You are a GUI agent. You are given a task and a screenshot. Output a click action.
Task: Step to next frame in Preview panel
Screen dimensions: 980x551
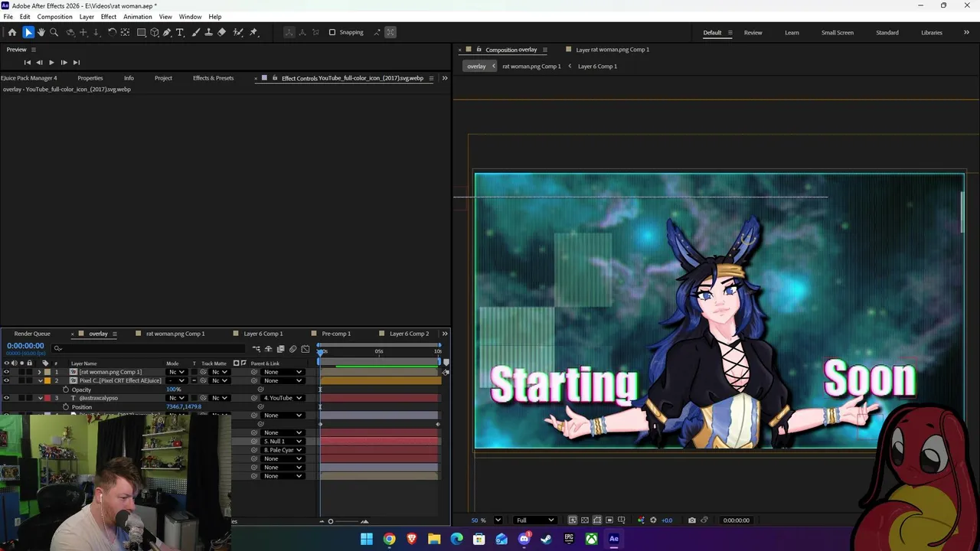pyautogui.click(x=64, y=62)
